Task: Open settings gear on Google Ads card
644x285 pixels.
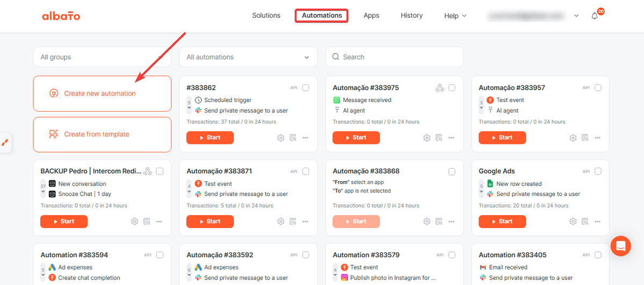Action: (573, 221)
